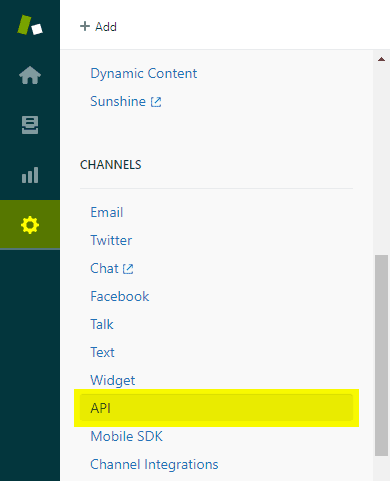Open Talk channel settings
Image resolution: width=390 pixels, height=481 pixels.
[102, 324]
